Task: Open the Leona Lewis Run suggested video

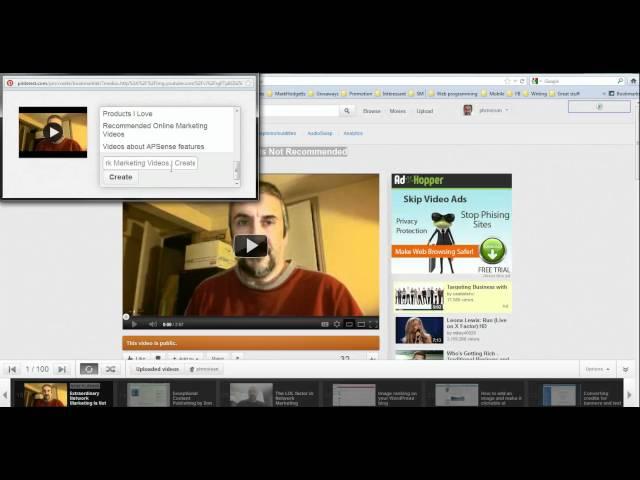Action: 451,330
